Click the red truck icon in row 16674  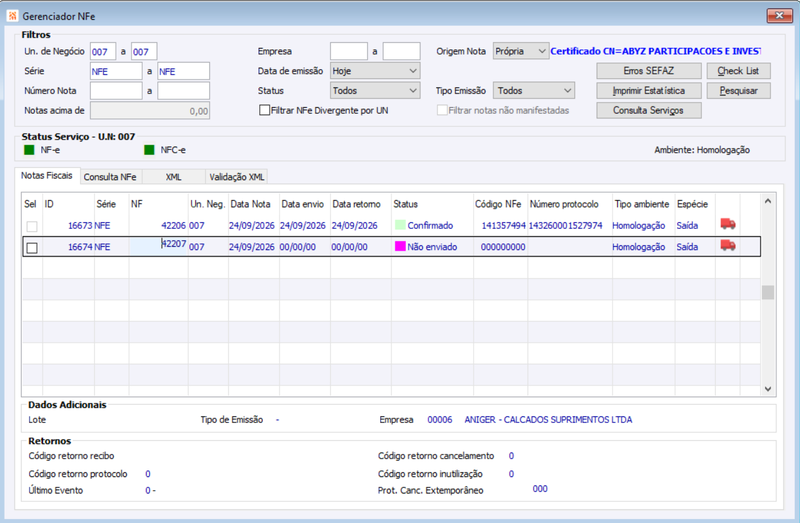click(728, 245)
